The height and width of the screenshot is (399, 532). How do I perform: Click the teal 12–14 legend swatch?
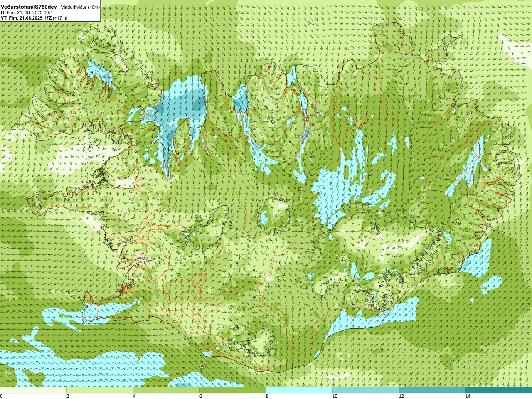coord(432,390)
